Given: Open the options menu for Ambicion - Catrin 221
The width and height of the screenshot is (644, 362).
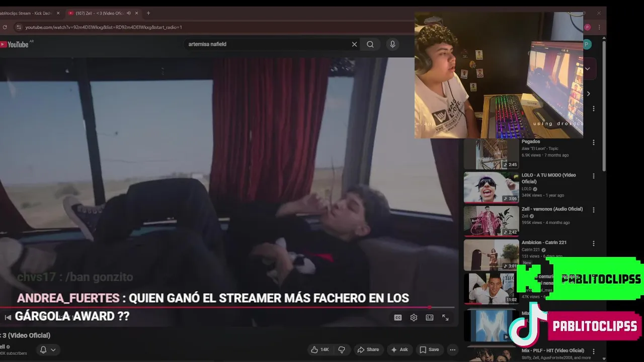Looking at the screenshot, I should (594, 243).
